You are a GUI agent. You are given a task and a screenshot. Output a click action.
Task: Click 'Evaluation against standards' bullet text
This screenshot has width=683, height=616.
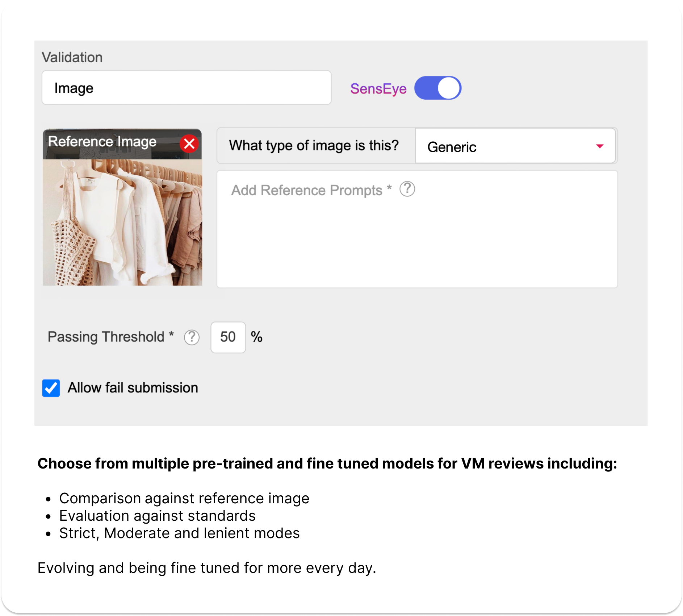coord(157,516)
